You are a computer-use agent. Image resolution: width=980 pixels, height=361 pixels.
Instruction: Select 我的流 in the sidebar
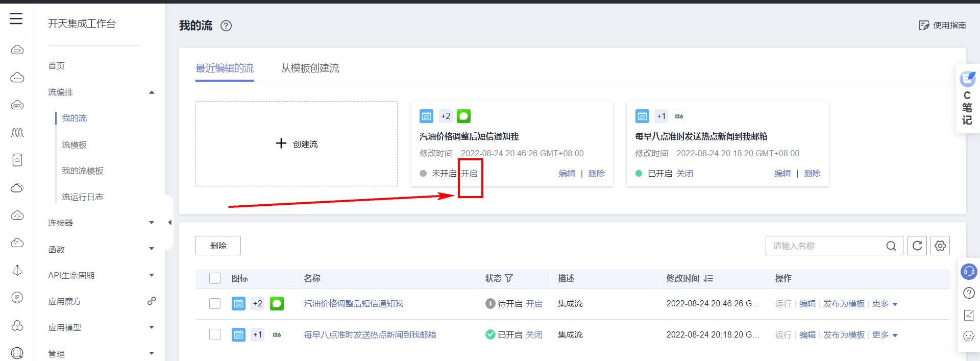tap(75, 118)
